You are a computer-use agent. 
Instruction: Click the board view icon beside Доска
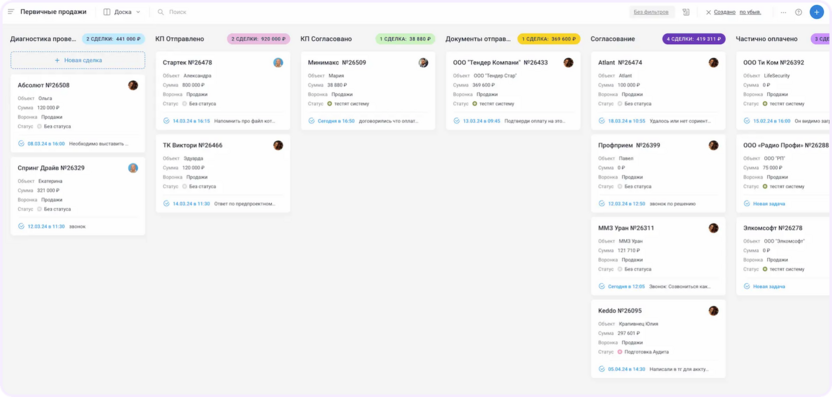tap(107, 12)
